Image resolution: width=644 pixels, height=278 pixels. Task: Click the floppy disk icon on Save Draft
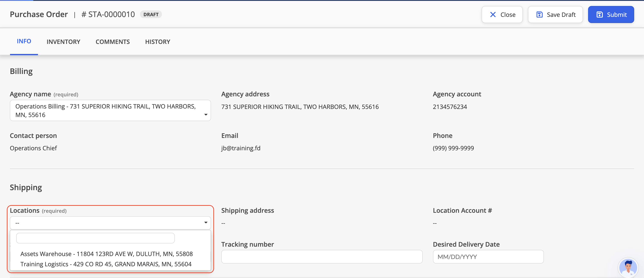pos(539,14)
